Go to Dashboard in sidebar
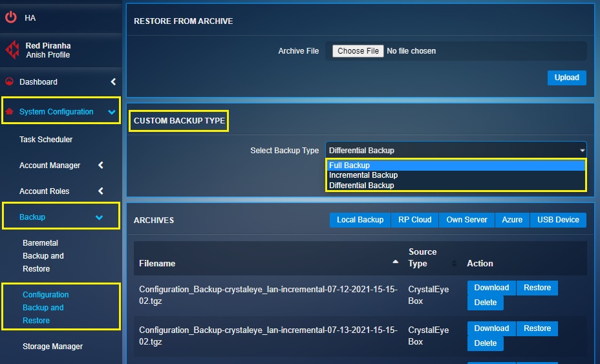 click(x=38, y=81)
